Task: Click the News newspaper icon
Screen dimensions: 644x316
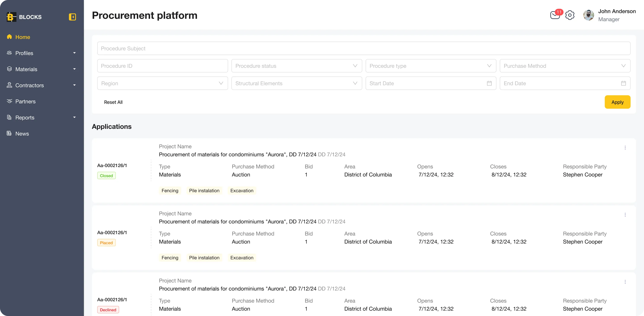Action: point(9,133)
